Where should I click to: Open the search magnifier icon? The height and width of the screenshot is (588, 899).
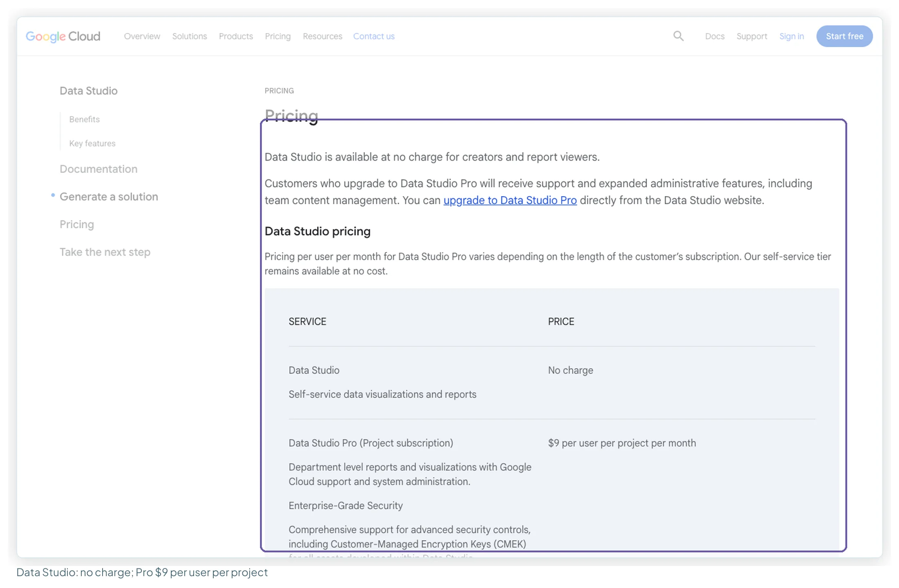(x=678, y=36)
